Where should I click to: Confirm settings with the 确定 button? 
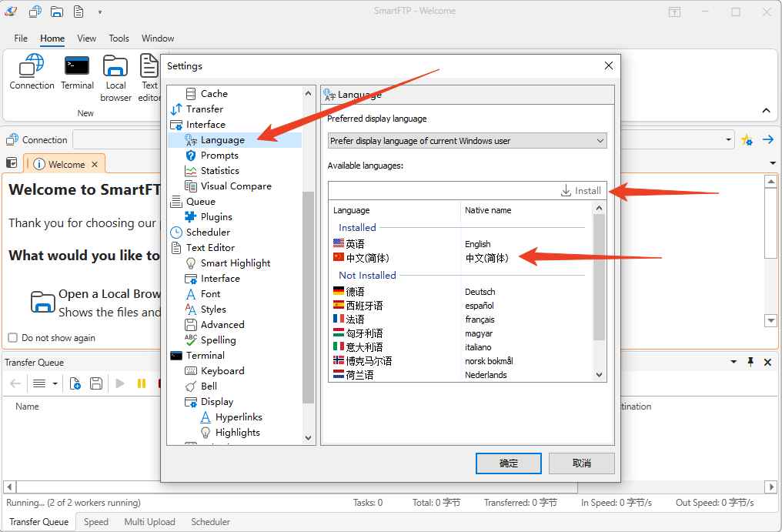click(509, 463)
